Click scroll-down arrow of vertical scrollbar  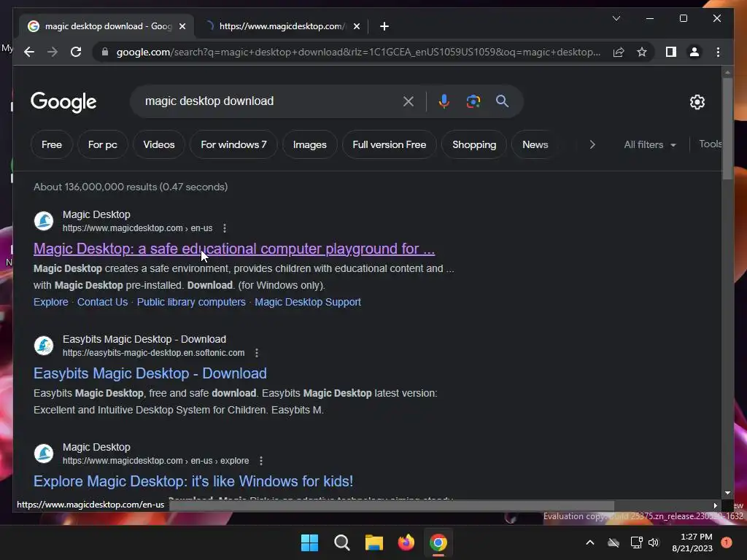727,494
